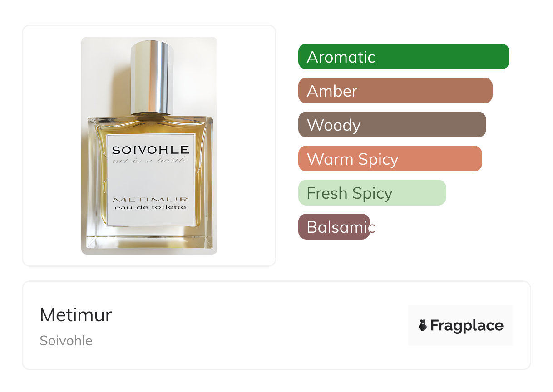Open the Fragplace brand wordmark
This screenshot has height=392, width=553.
tap(467, 325)
